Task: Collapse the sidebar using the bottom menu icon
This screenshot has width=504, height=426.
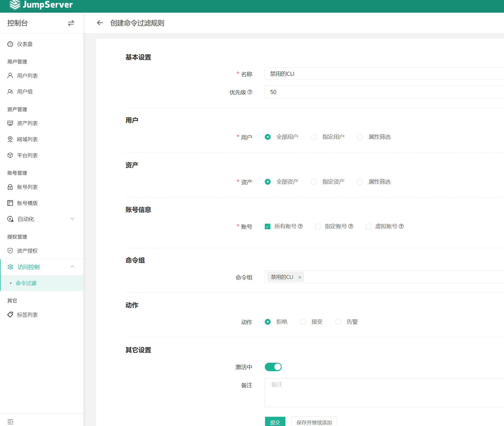Action: click(x=10, y=422)
